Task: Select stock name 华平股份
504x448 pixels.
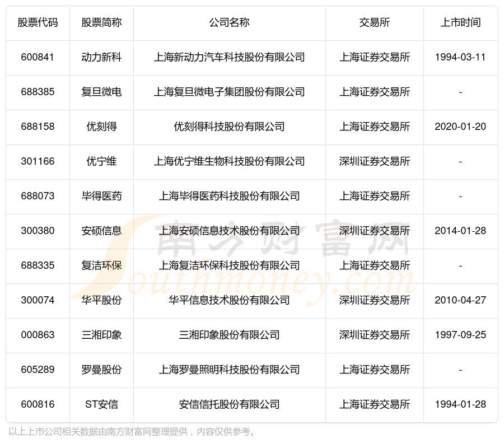Action: pyautogui.click(x=101, y=300)
